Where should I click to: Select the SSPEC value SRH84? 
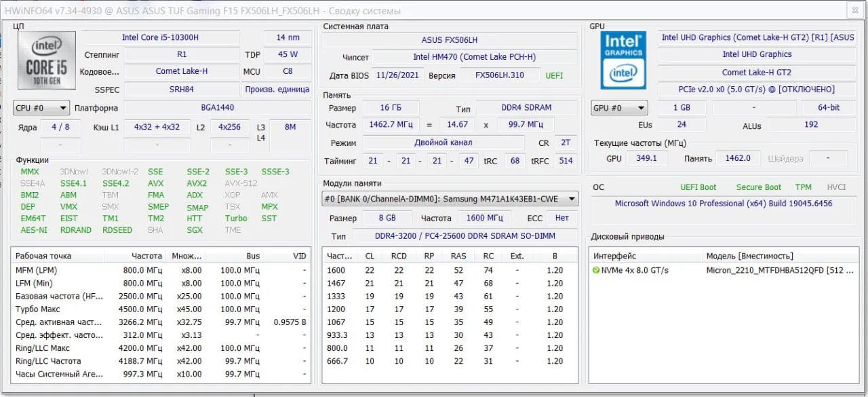[x=182, y=90]
